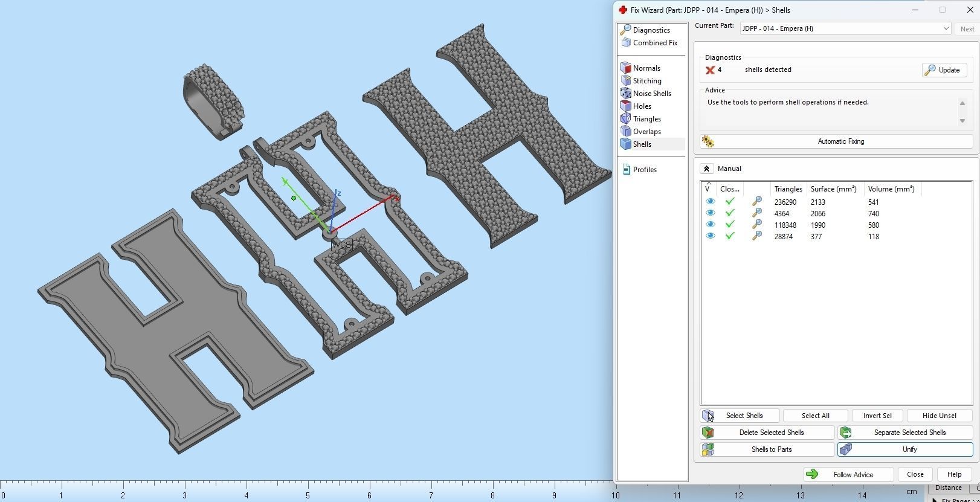The image size is (980, 502).
Task: Click the Select Shells button
Action: coord(740,416)
